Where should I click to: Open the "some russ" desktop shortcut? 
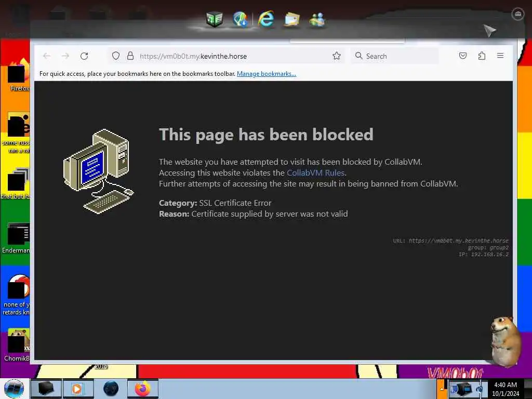pos(16,133)
